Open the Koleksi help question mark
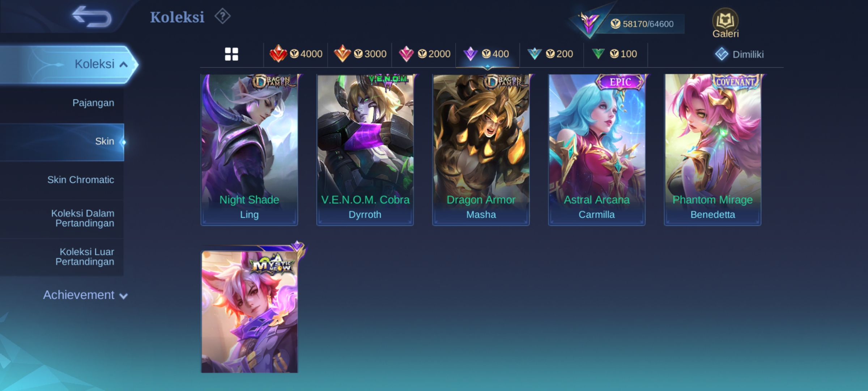Viewport: 868px width, 391px height. (222, 16)
